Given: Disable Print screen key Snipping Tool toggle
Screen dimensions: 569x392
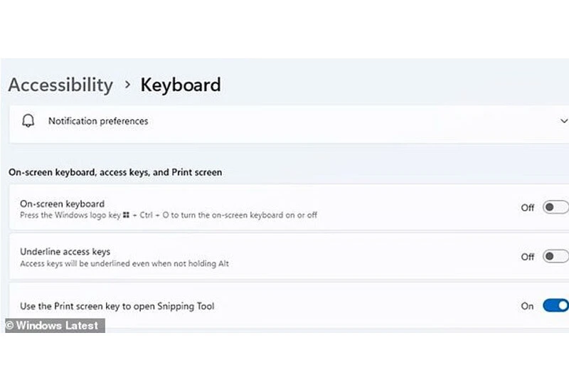Looking at the screenshot, I should click(x=555, y=306).
